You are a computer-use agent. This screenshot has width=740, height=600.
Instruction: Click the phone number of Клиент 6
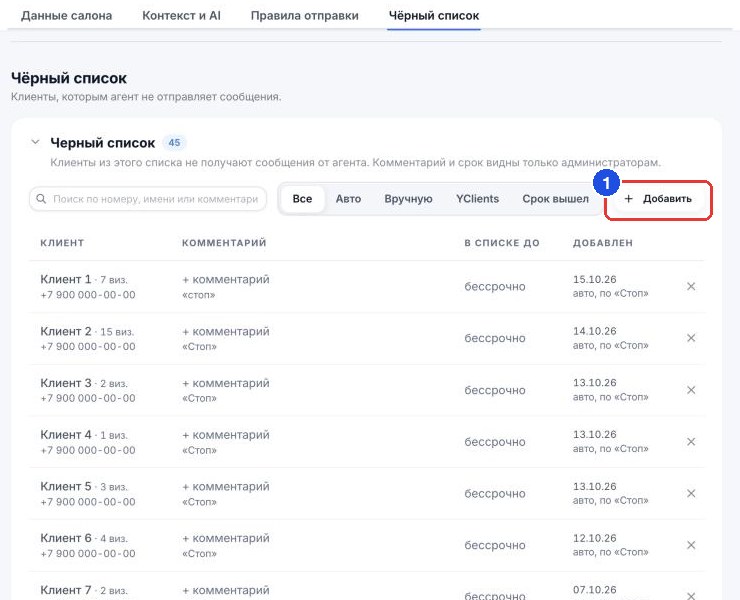(88, 554)
